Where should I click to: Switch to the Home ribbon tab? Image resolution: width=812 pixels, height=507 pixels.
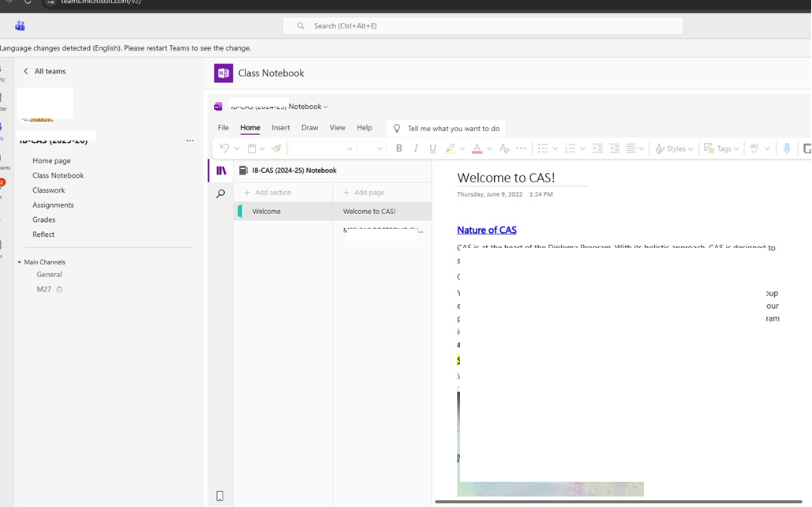tap(250, 127)
